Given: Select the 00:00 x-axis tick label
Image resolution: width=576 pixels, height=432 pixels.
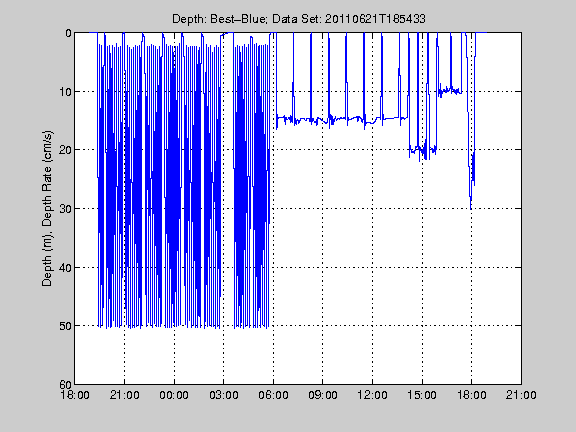Looking at the screenshot, I should coord(174,395).
